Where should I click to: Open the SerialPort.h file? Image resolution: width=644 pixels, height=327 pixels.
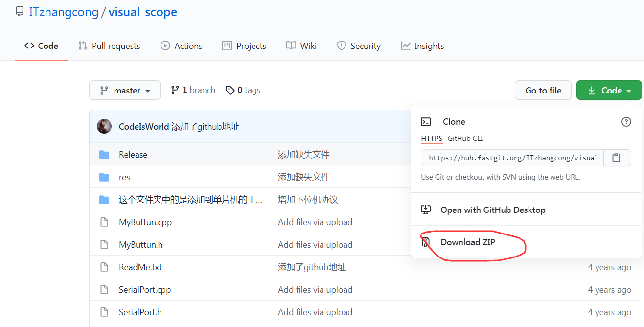140,312
